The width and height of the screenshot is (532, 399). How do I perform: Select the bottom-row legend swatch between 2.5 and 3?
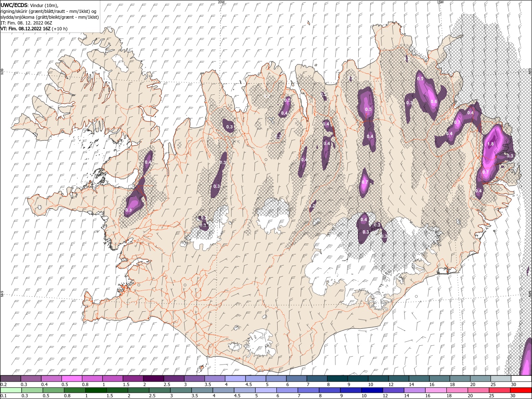pos(160,390)
